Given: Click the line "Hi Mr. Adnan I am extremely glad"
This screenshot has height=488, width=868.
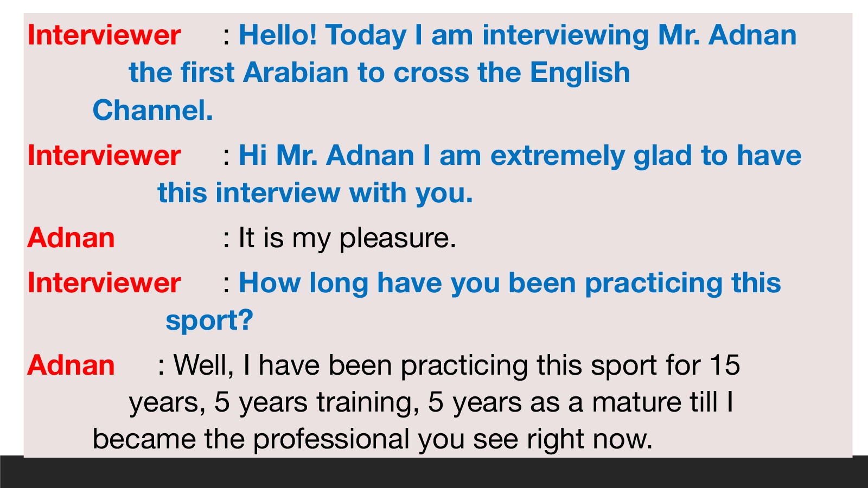Looking at the screenshot, I should (519, 156).
